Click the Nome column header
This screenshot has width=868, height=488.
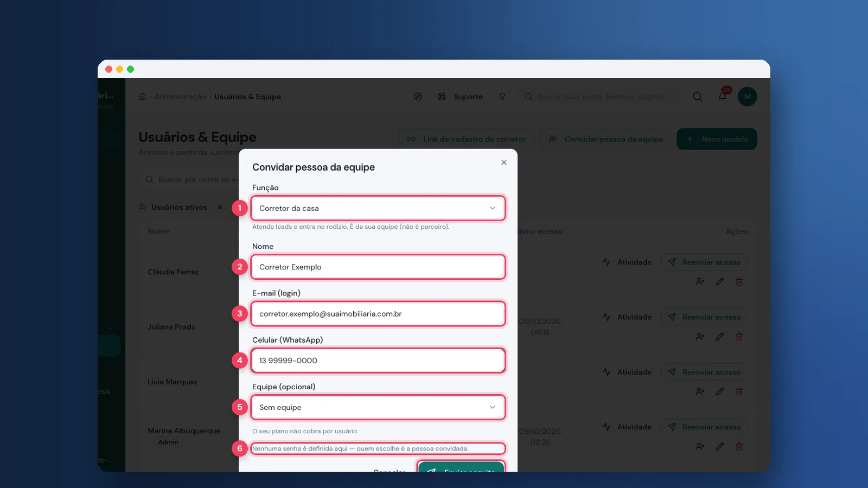158,231
